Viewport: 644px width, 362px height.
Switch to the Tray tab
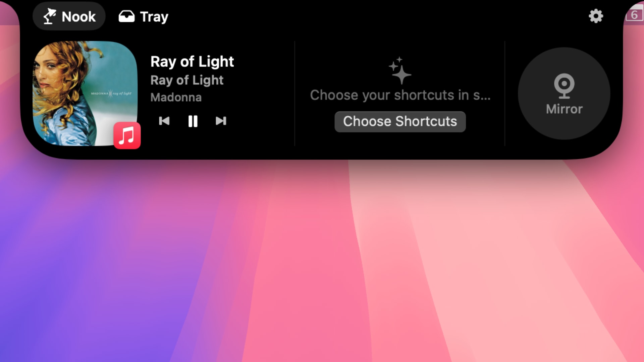[143, 16]
